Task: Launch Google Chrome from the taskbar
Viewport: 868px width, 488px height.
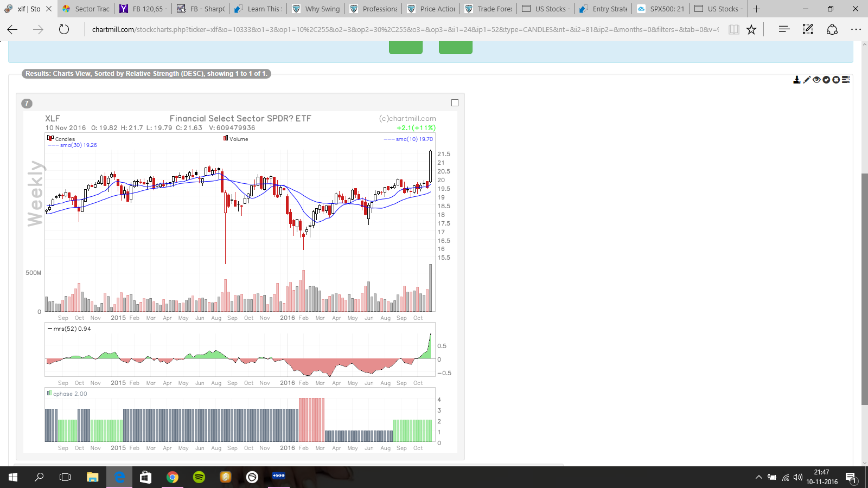Action: 173,477
